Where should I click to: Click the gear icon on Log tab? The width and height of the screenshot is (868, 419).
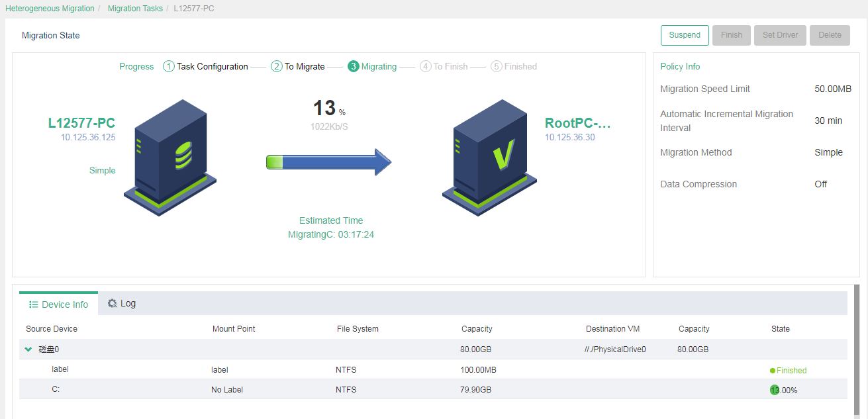point(113,303)
